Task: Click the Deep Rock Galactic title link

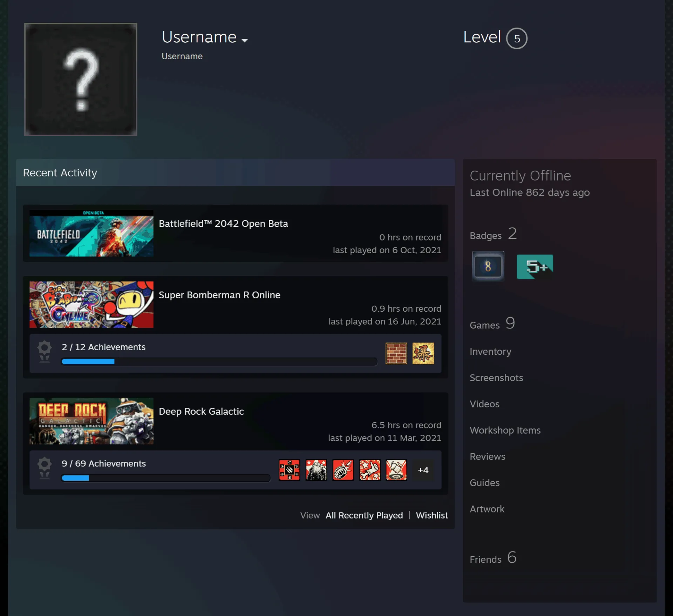Action: [x=201, y=412]
